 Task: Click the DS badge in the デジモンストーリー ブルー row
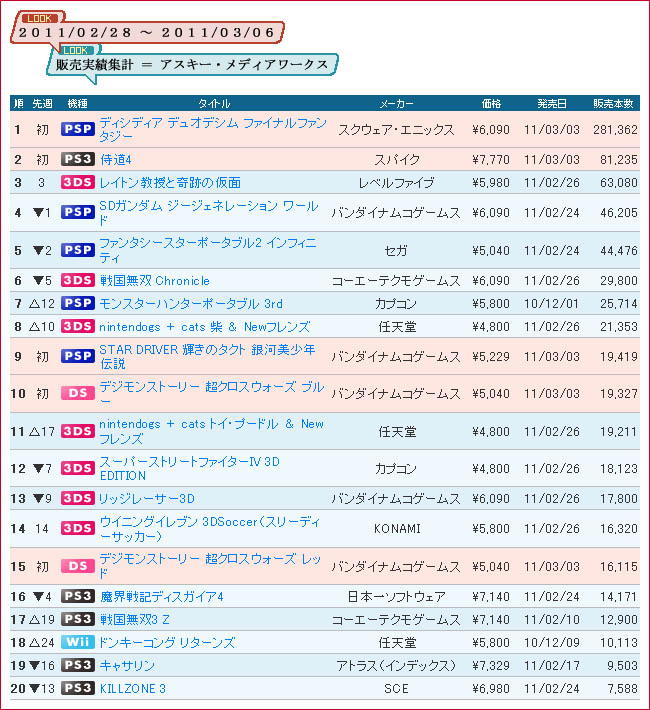[78, 393]
